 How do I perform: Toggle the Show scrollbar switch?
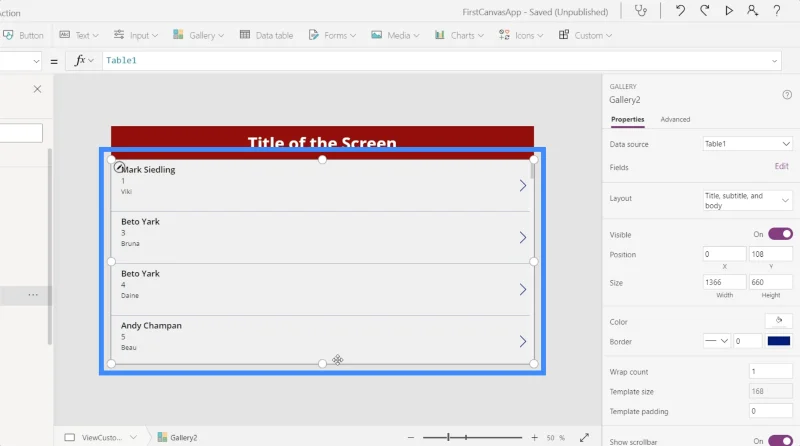tap(780, 441)
